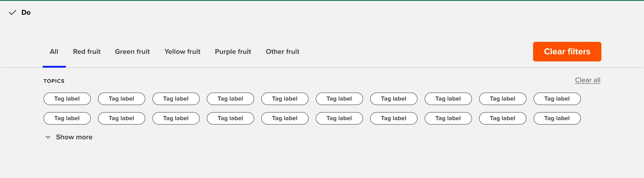Select the sixth Tag label in bottom row
This screenshot has width=644, height=178.
click(339, 118)
